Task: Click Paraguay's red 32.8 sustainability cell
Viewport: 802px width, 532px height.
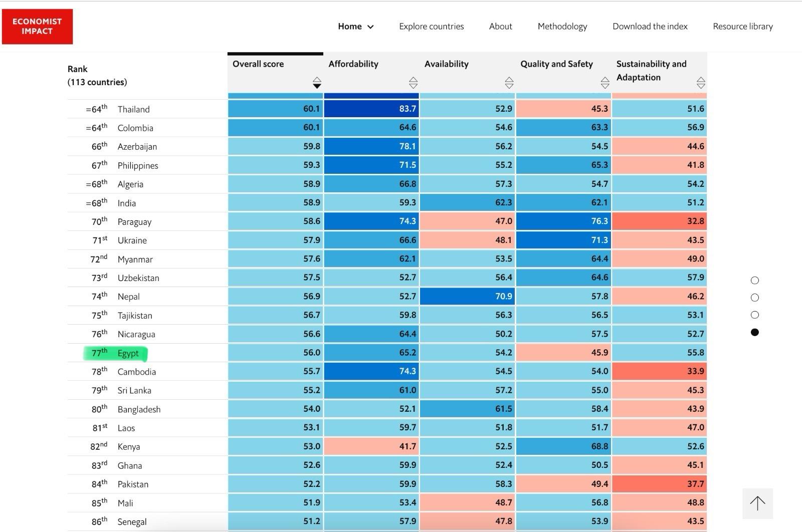Action: pos(659,221)
